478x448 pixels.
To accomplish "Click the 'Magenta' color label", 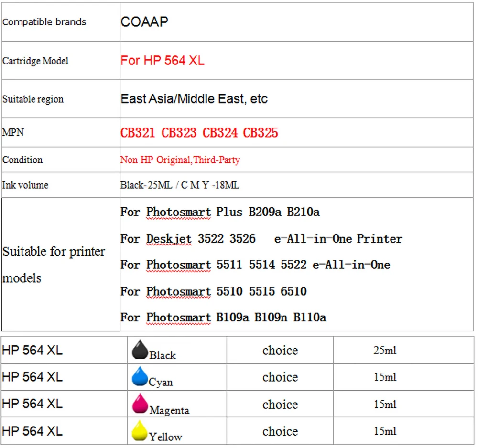I will [x=170, y=410].
